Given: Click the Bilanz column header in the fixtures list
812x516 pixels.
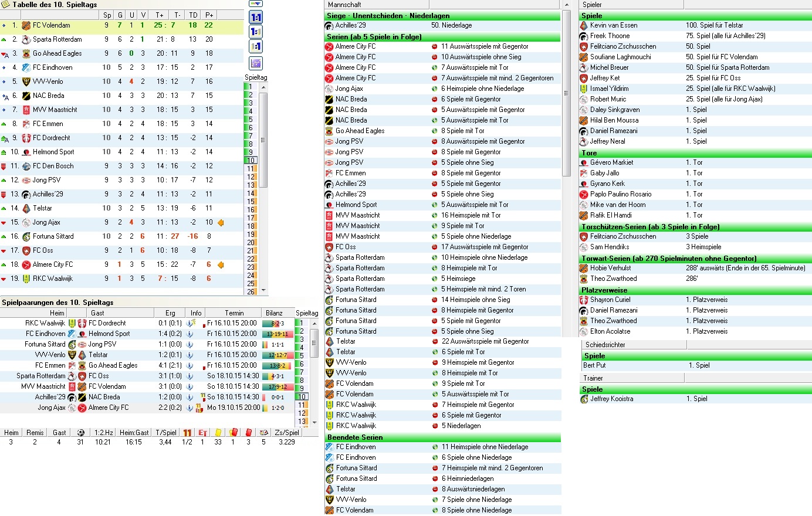Looking at the screenshot, I should point(274,313).
